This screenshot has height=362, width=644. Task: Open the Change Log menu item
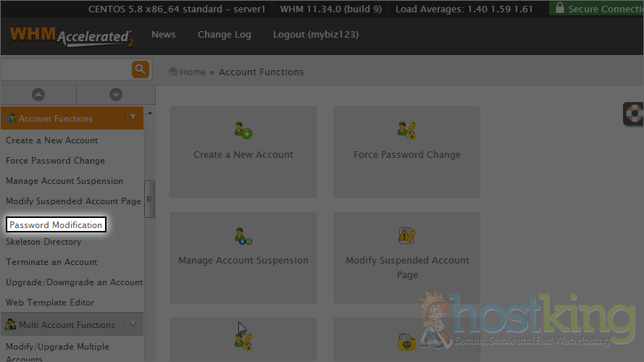[224, 35]
